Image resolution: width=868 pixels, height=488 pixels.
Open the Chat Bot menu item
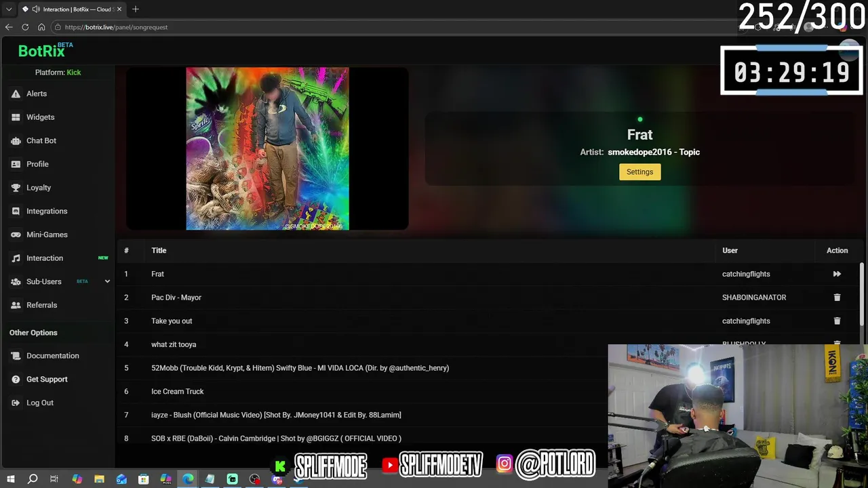pos(41,141)
